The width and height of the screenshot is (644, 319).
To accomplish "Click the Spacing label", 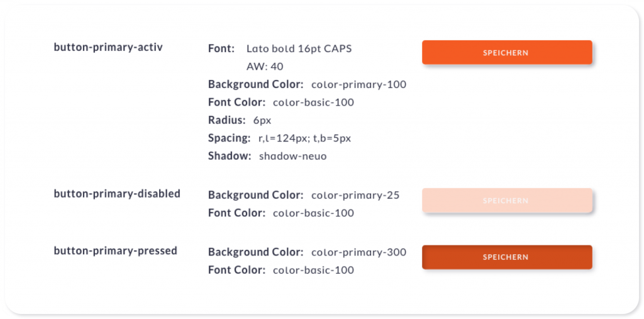I will point(230,138).
